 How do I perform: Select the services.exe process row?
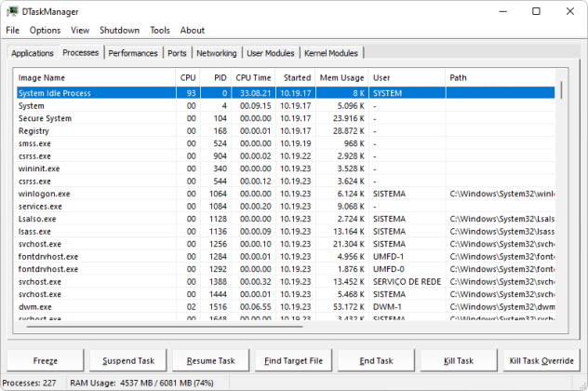pyautogui.click(x=286, y=207)
